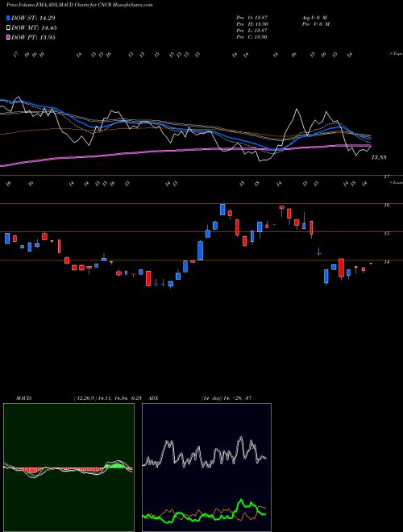This screenshot has width=403, height=532.
Task: Click the 'Pre O: 13.87' value
Action: tap(252, 17)
